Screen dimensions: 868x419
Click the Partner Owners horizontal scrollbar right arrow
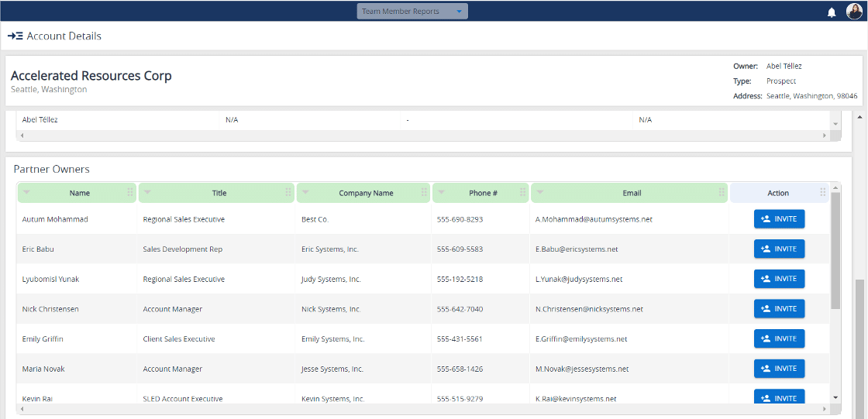pos(825,408)
